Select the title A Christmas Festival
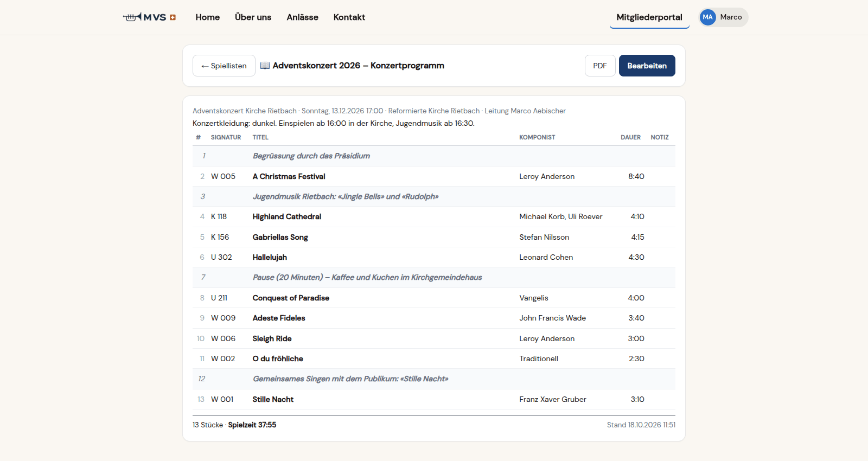The width and height of the screenshot is (868, 461). (x=289, y=176)
